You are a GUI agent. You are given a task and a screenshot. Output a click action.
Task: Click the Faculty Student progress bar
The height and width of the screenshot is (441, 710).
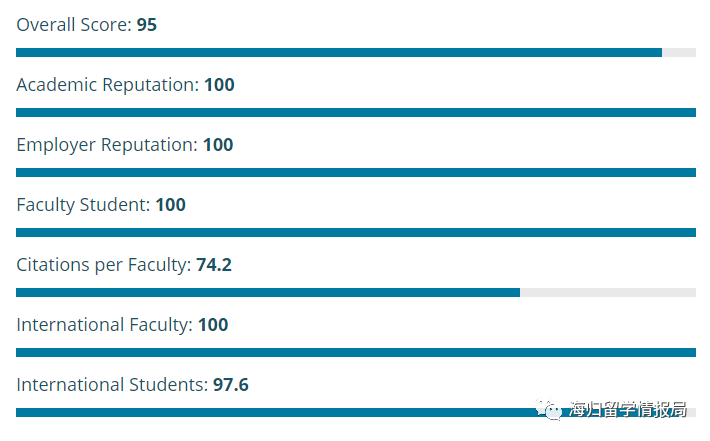click(x=356, y=232)
